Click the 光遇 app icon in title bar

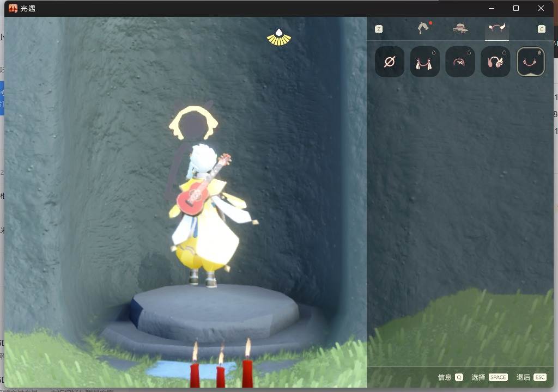click(x=13, y=8)
